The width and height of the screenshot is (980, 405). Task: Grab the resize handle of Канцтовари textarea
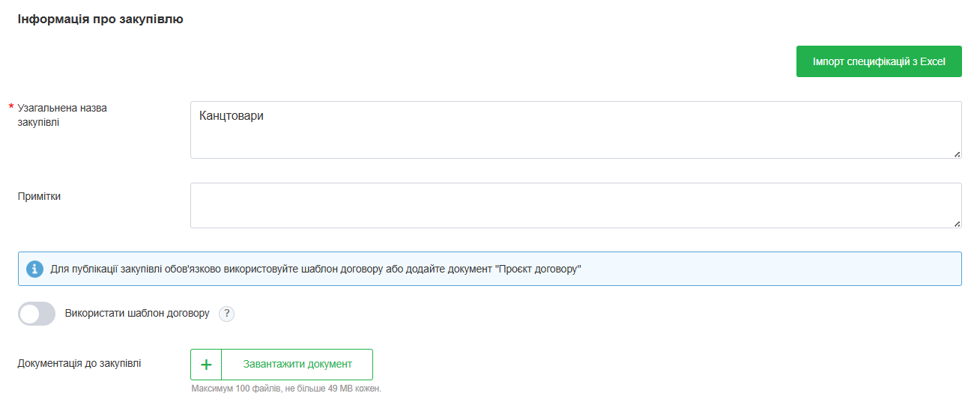click(x=957, y=153)
